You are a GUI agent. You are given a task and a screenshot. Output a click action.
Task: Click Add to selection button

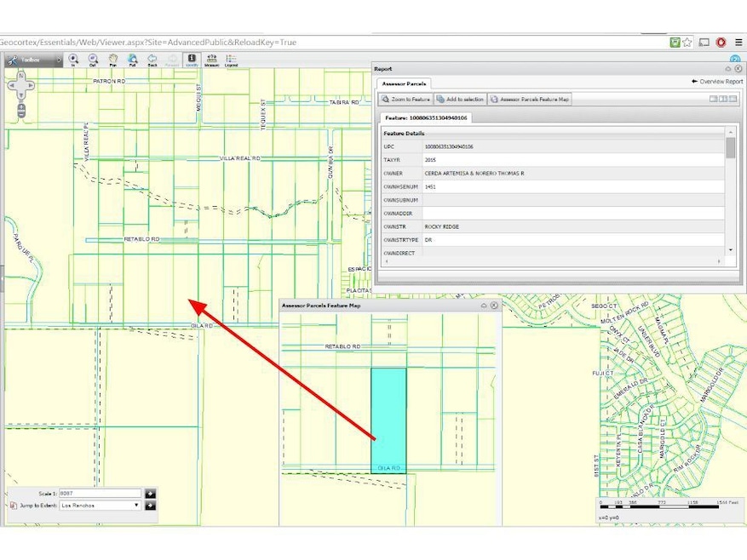tap(460, 100)
